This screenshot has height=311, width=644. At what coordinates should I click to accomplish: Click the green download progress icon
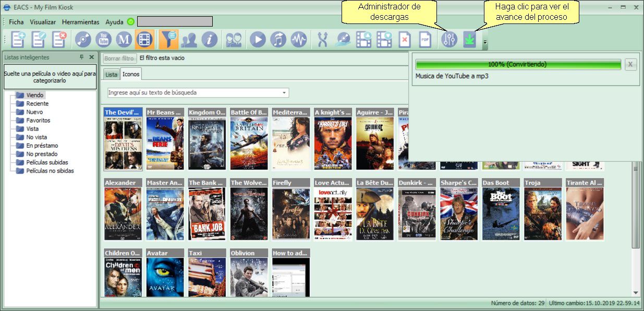[x=470, y=40]
